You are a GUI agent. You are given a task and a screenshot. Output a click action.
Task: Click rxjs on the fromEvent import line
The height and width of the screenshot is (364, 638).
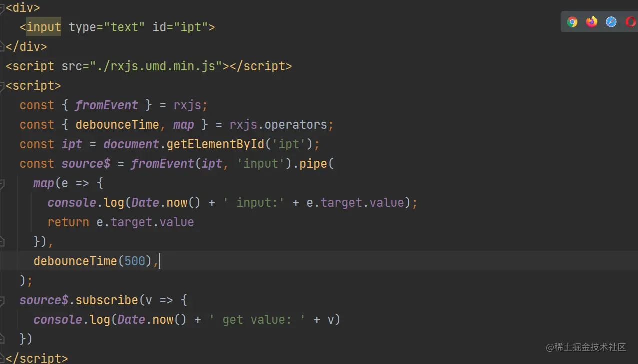click(187, 105)
